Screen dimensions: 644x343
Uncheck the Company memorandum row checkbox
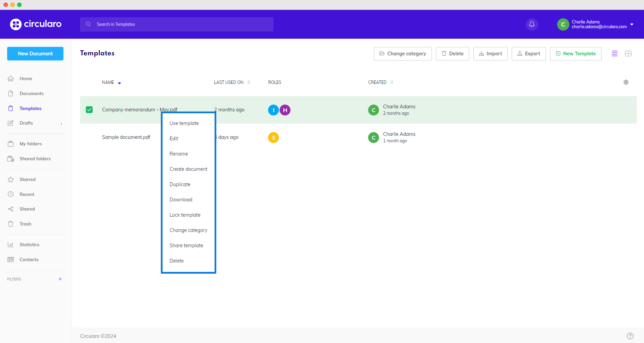pyautogui.click(x=89, y=110)
